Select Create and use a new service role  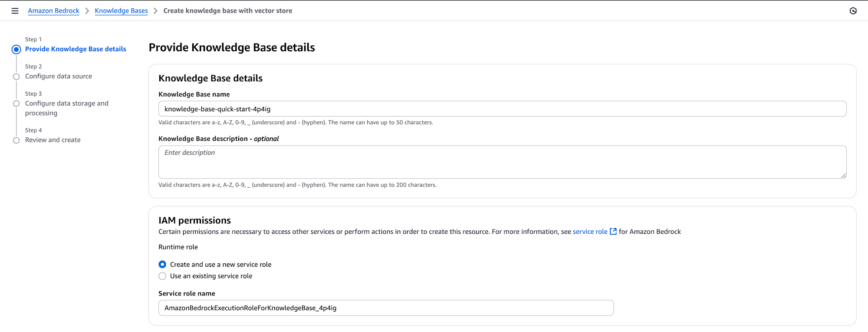pos(162,264)
